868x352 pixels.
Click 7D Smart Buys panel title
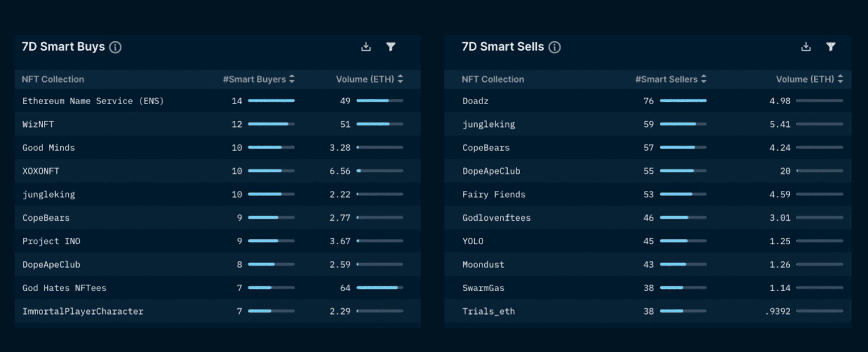63,47
